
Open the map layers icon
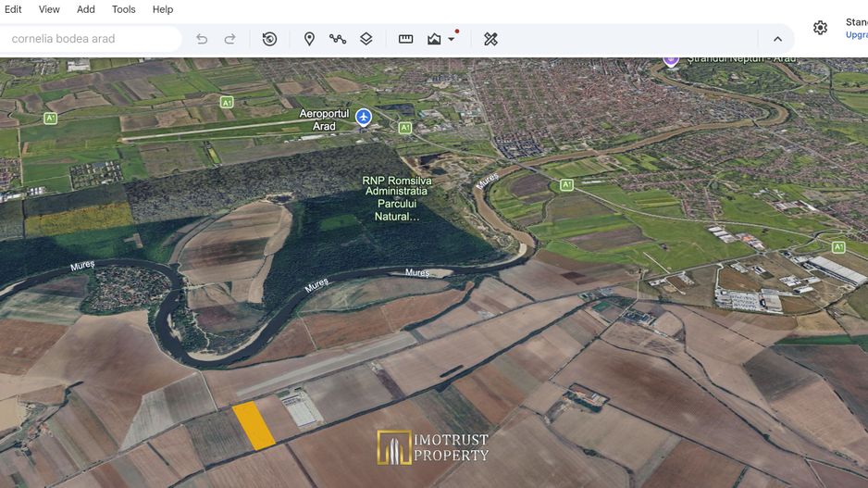pyautogui.click(x=366, y=39)
